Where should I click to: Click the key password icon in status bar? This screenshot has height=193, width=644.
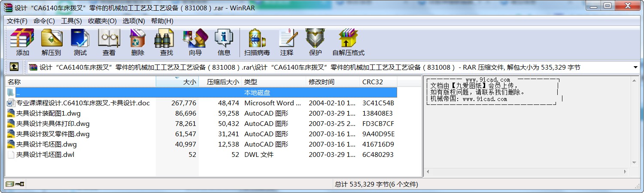click(20, 184)
